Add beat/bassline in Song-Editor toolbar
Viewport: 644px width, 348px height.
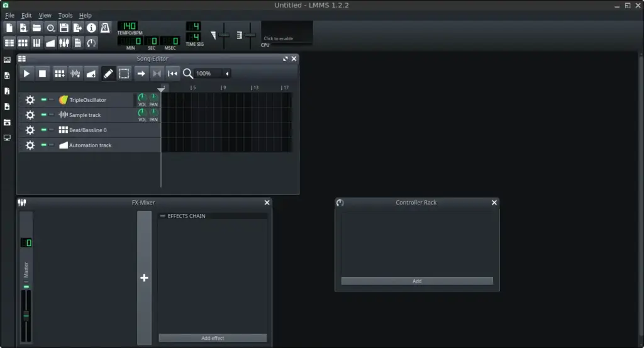[x=60, y=74]
